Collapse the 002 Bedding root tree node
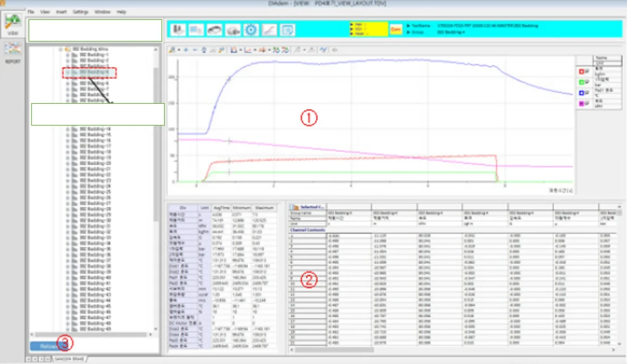The width and height of the screenshot is (627, 364). 61,49
